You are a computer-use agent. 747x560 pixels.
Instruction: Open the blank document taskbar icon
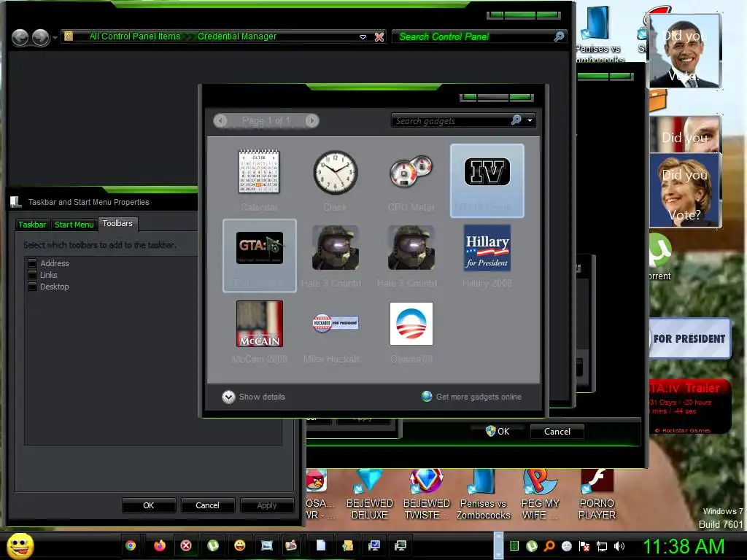tap(321, 545)
